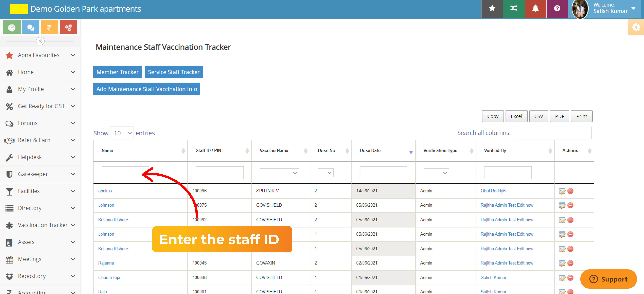644x294 pixels.
Task: Expand the Home sidebar menu
Action: [x=40, y=72]
